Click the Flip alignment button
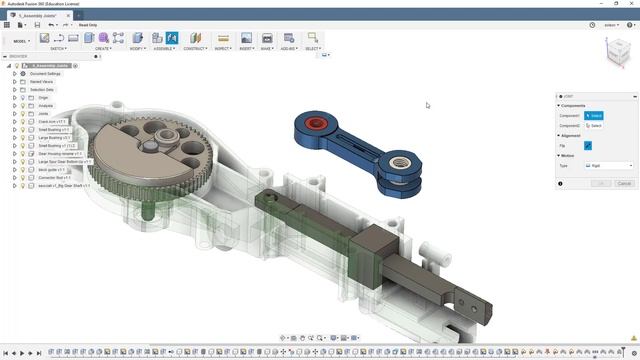This screenshot has width=640, height=360. pyautogui.click(x=588, y=146)
